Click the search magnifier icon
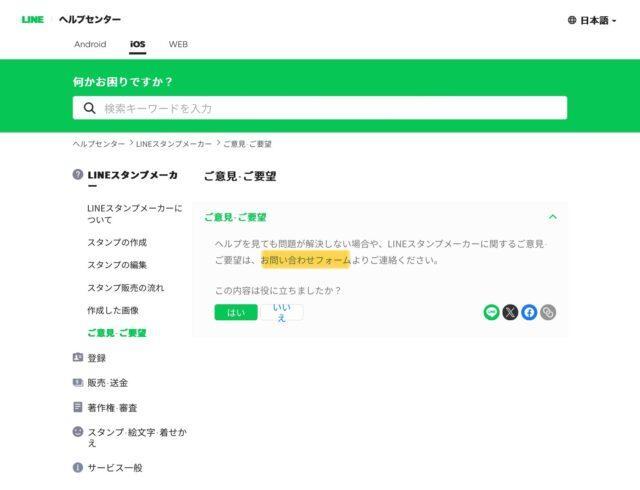 [x=90, y=108]
